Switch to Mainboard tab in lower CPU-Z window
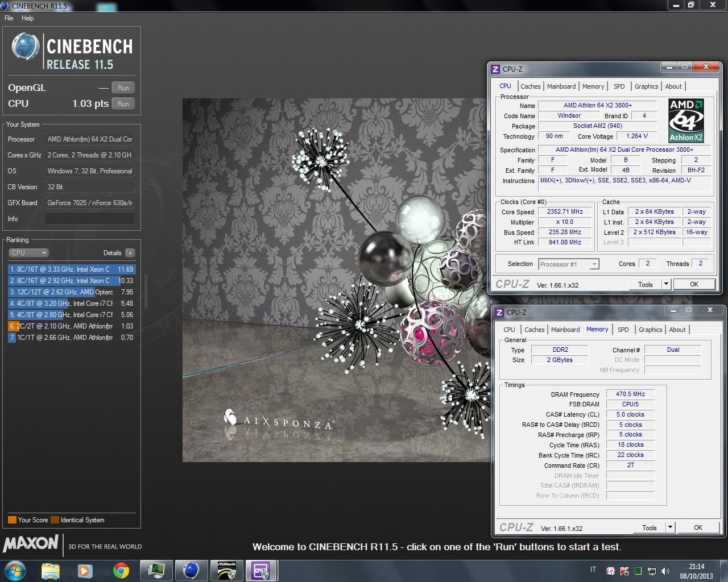The width and height of the screenshot is (728, 582). point(565,330)
